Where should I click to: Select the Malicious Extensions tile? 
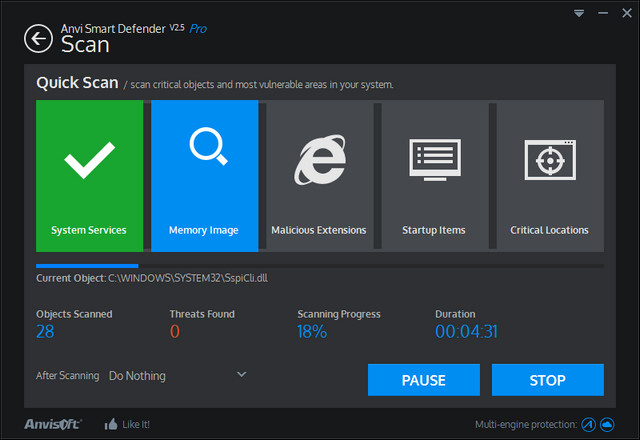coord(320,176)
